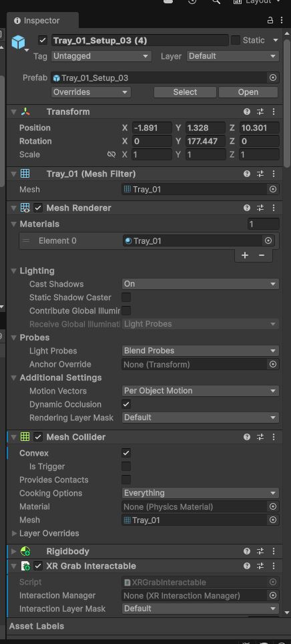291x644 pixels.
Task: Click the Position X input field
Action: [152, 128]
